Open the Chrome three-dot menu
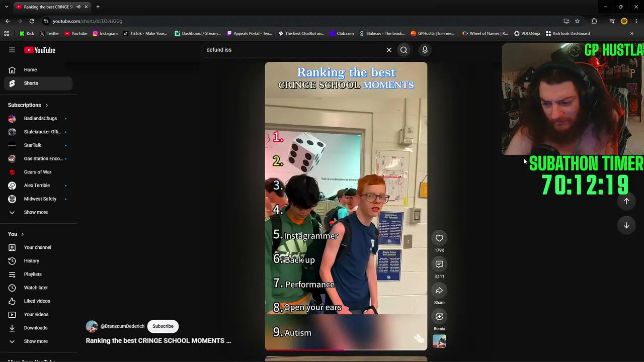Screen dimensions: 644x362 (x=636, y=21)
